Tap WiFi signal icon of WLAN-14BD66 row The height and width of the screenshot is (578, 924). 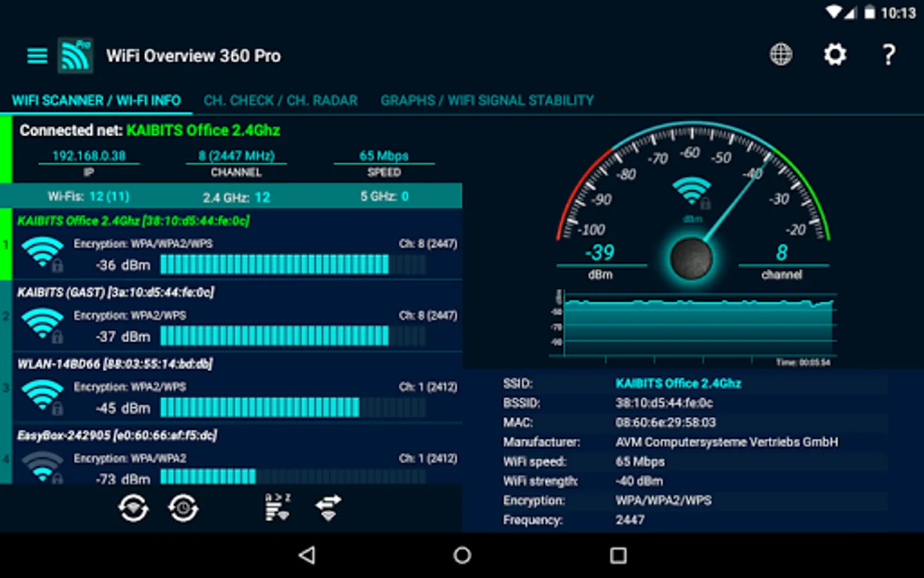pyautogui.click(x=42, y=397)
